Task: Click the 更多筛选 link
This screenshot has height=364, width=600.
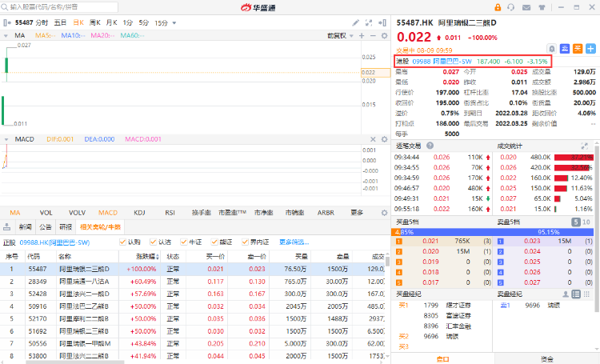Action: [x=294, y=242]
